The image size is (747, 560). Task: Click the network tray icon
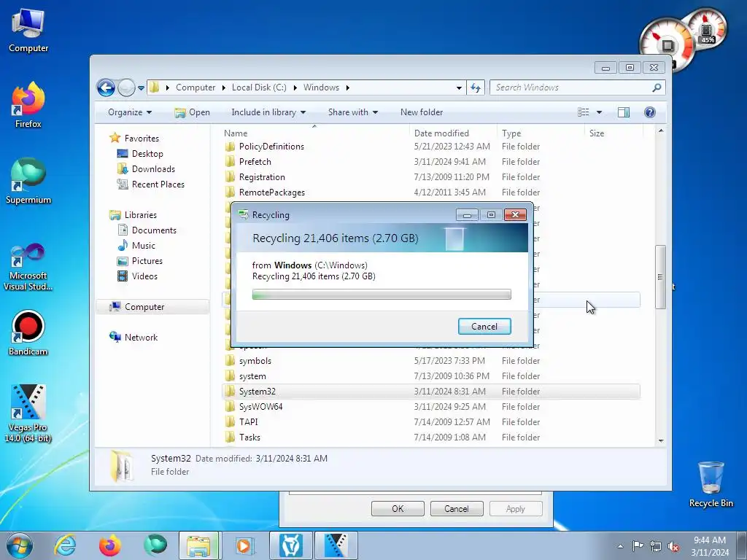[656, 546]
